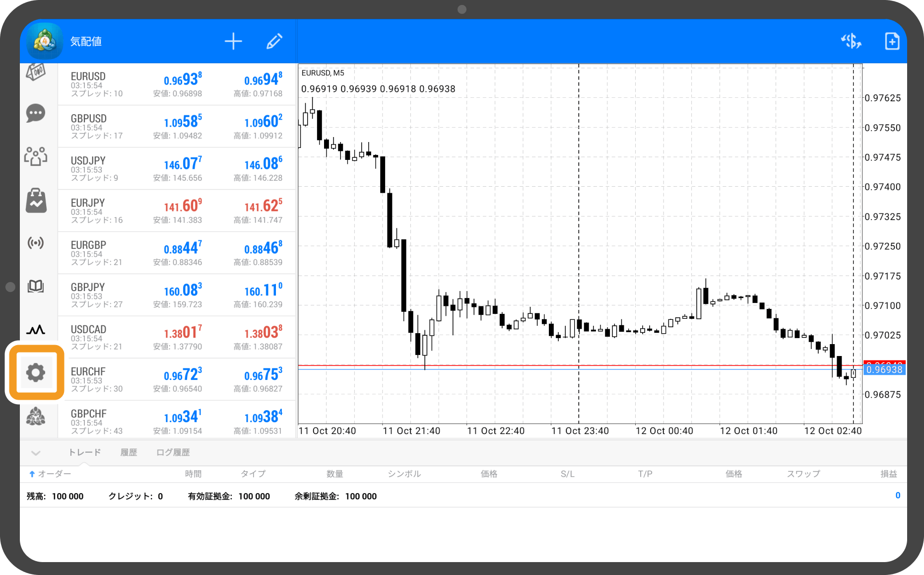This screenshot has height=575, width=924.
Task: Open the chat messages bubble icon
Action: [36, 113]
